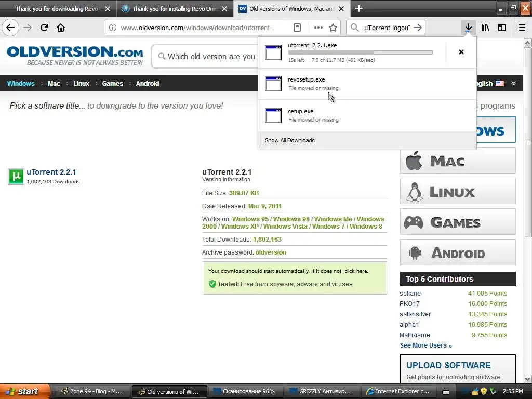The width and height of the screenshot is (532, 399).
Task: Reload the page with the refresh icon
Action: point(44,28)
